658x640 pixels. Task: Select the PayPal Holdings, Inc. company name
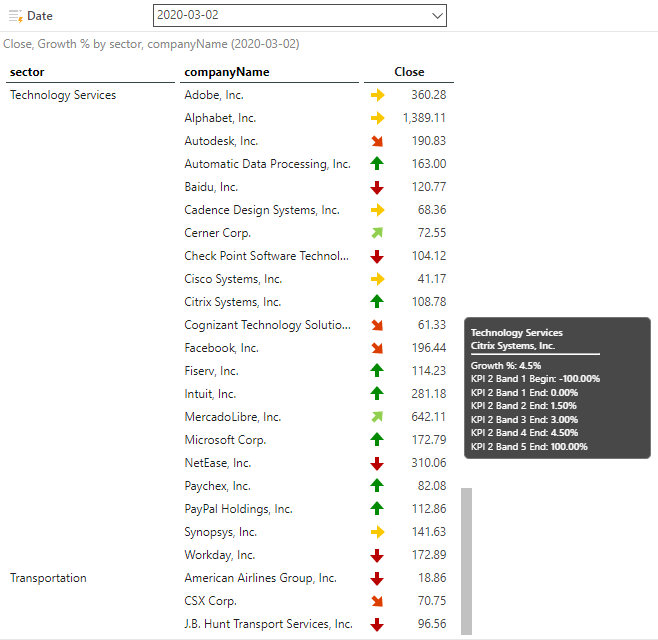click(x=238, y=509)
